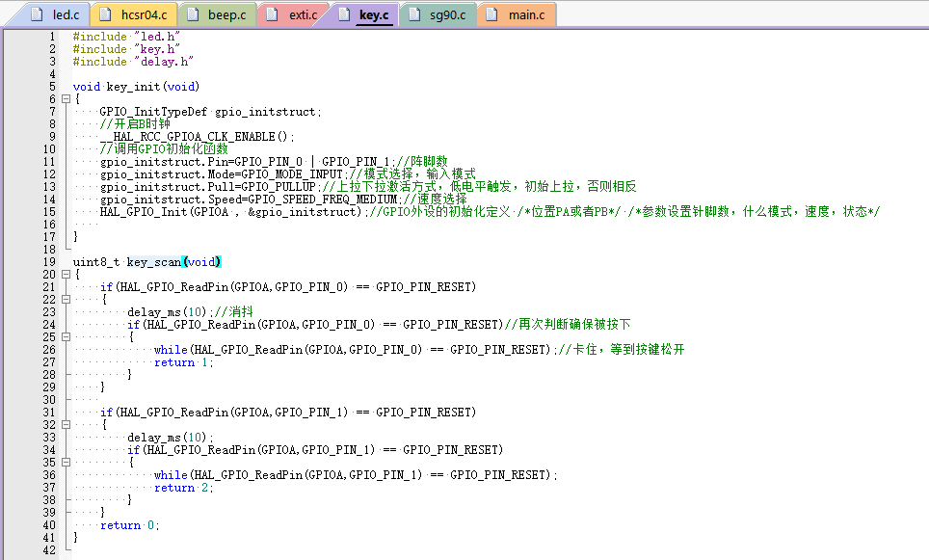
Task: Collapse the inner if block at line 25
Action: [x=66, y=336]
